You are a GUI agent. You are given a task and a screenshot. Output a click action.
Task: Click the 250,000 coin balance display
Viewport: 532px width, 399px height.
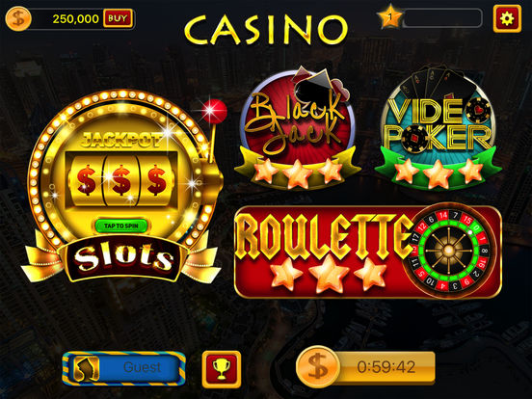point(75,18)
